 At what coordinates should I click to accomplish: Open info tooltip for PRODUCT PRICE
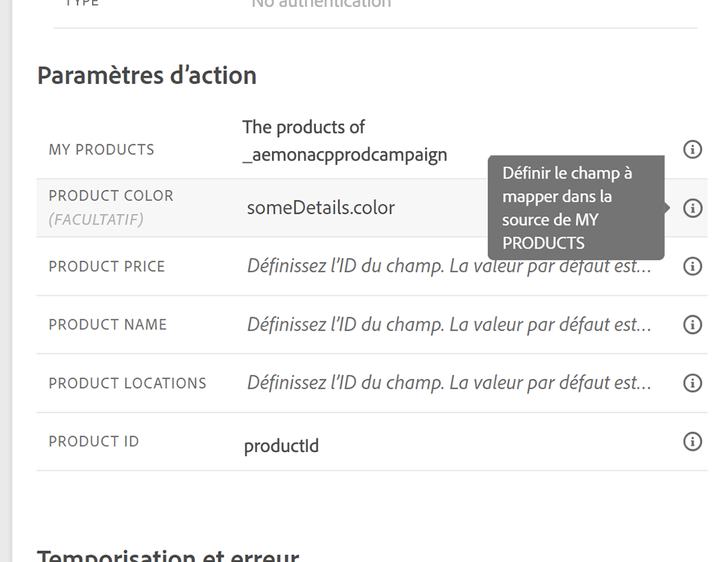click(x=692, y=266)
